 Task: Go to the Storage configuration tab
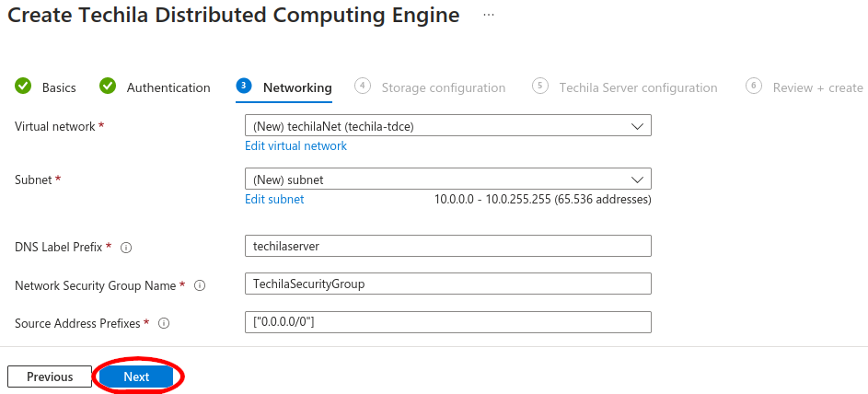[x=443, y=87]
